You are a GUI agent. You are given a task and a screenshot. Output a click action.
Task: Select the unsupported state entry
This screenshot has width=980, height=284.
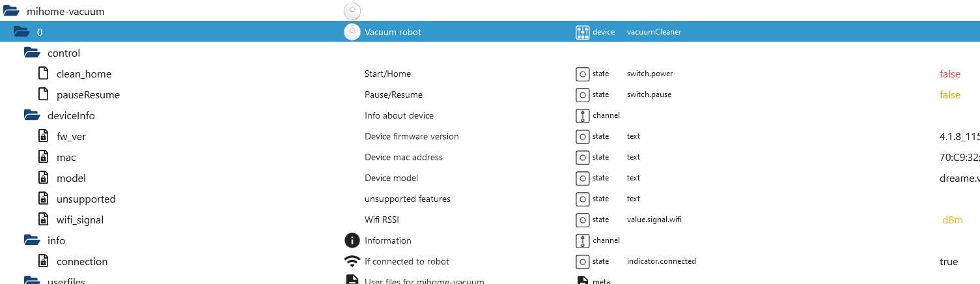(86, 199)
